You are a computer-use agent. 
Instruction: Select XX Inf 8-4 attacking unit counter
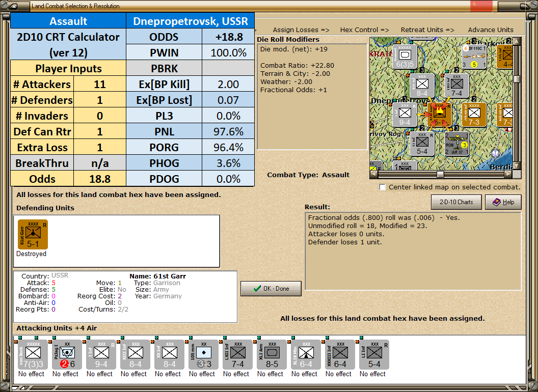(169, 355)
